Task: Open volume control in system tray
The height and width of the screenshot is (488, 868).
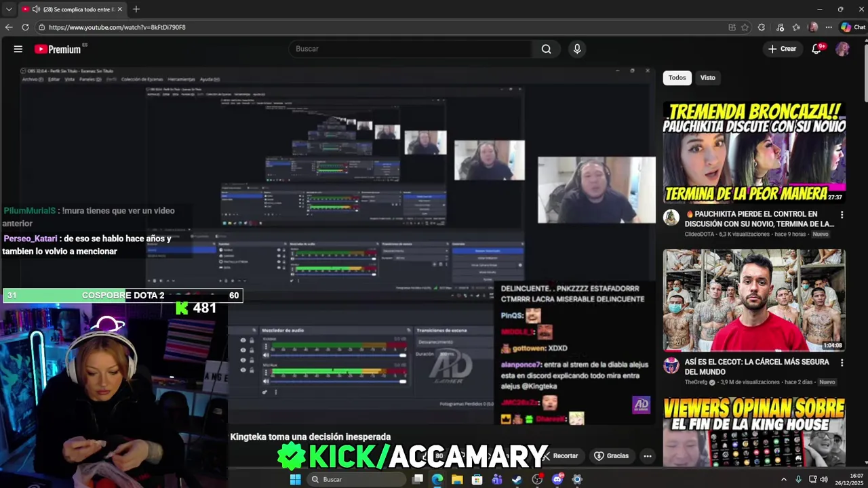Action: click(824, 479)
